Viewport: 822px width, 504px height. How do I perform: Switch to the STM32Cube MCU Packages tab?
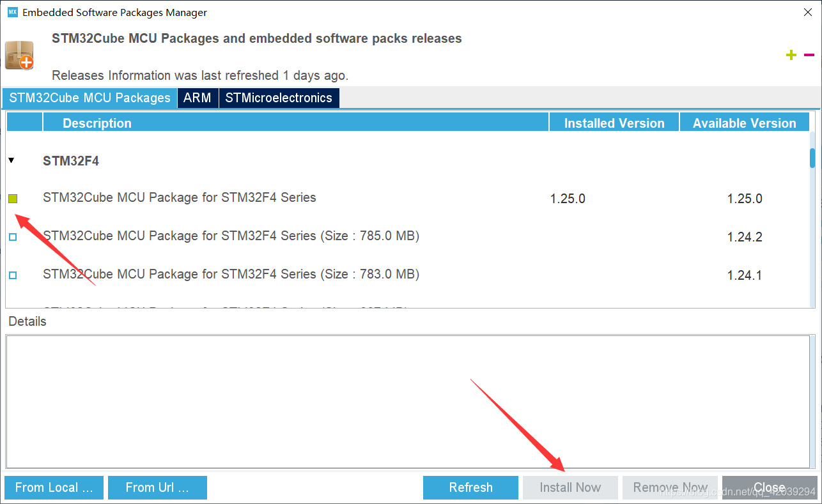coord(89,98)
